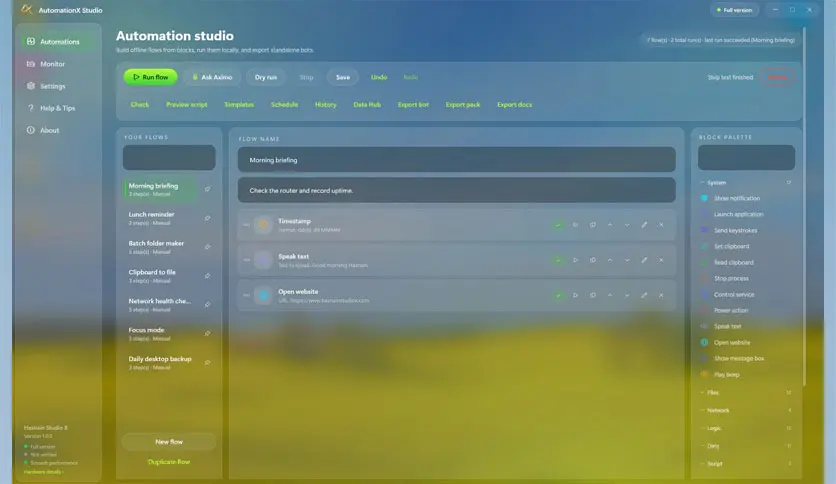This screenshot has height=484, width=836.
Task: Pin the Clipboard to file flow
Action: coord(207,276)
